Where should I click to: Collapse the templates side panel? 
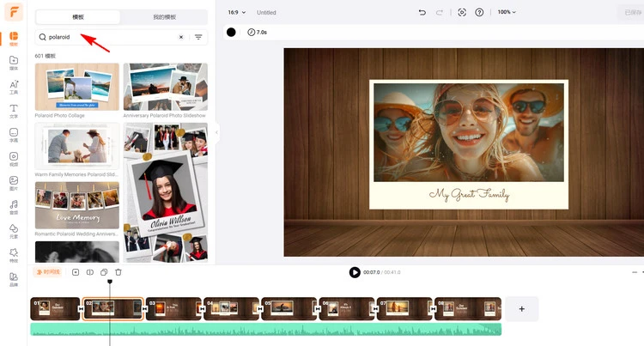coord(218,133)
